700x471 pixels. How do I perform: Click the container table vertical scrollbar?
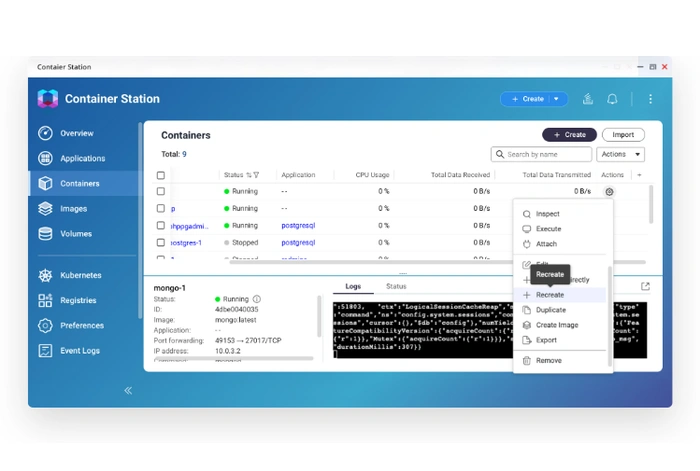coord(651,204)
